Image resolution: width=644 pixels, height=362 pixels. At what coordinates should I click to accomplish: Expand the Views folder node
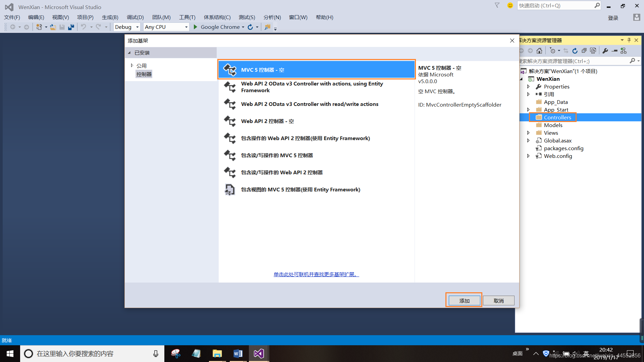pos(528,133)
